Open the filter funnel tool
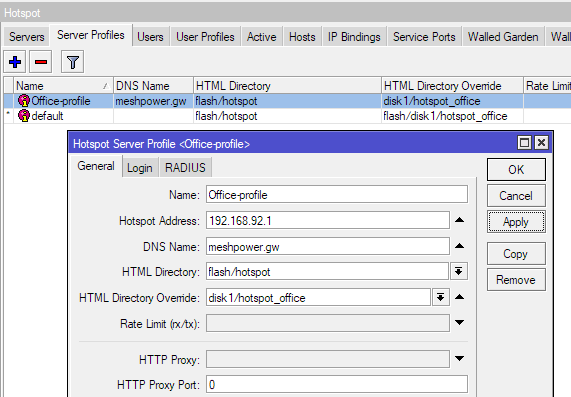 point(72,62)
